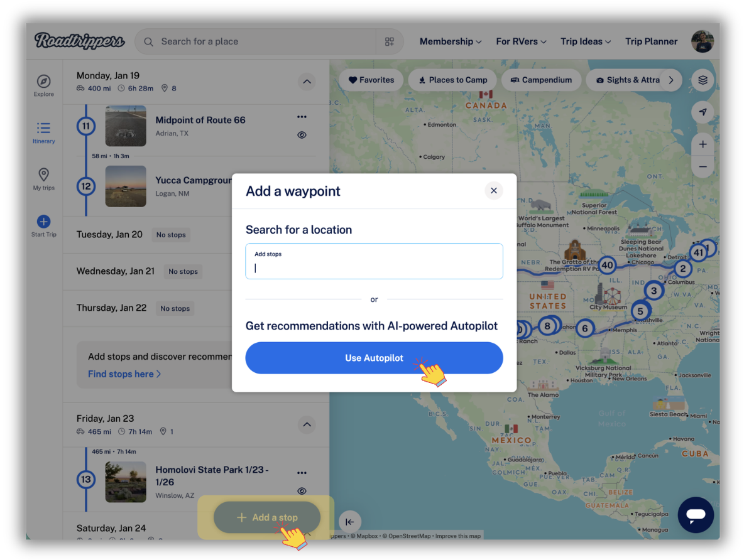
Task: Click the Add a stop button
Action: click(267, 517)
